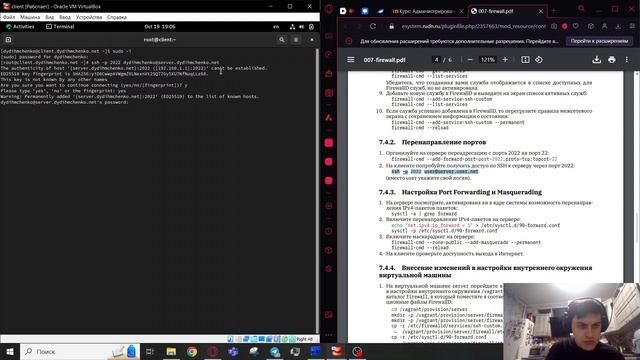Click Перейти к расширениям button
Screen dimensions: 640x360
click(599, 41)
